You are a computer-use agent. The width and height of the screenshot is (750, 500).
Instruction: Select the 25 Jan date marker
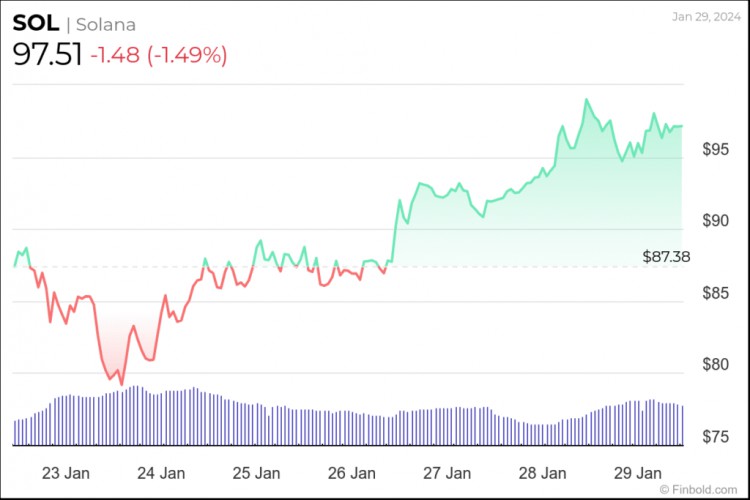[256, 473]
